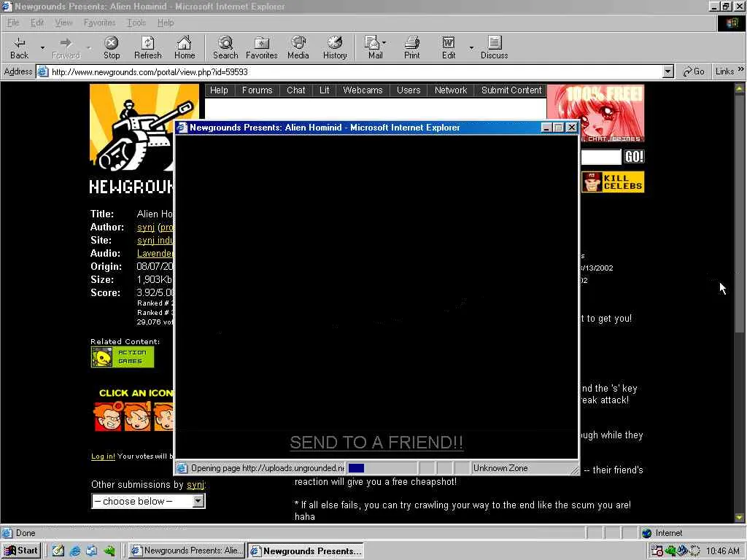The width and height of the screenshot is (747, 560).
Task: Click second Newgrounds Presents taskbar button
Action: 306,551
